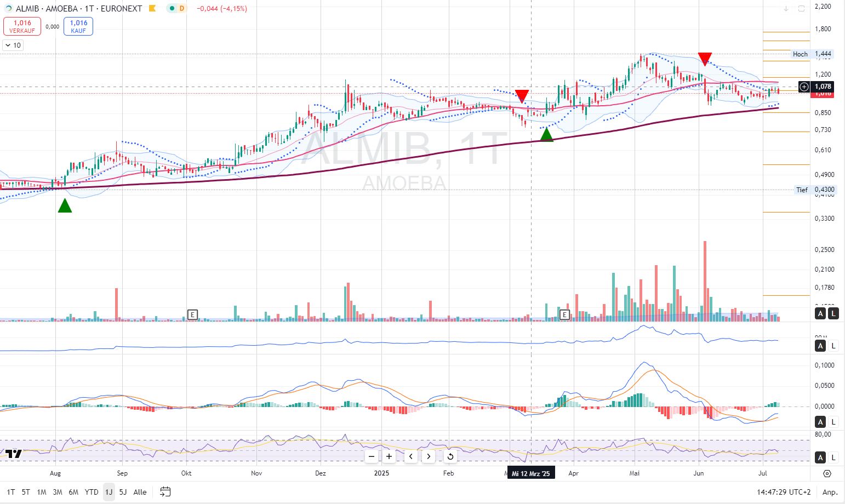Expand the indicator legend showing 10
The image size is (845, 504).
point(13,45)
